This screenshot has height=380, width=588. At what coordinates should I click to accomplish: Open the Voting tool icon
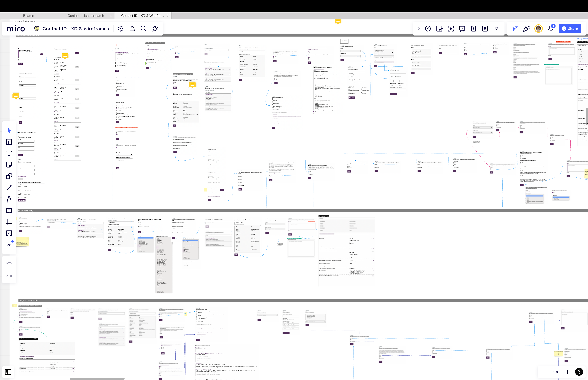point(439,29)
